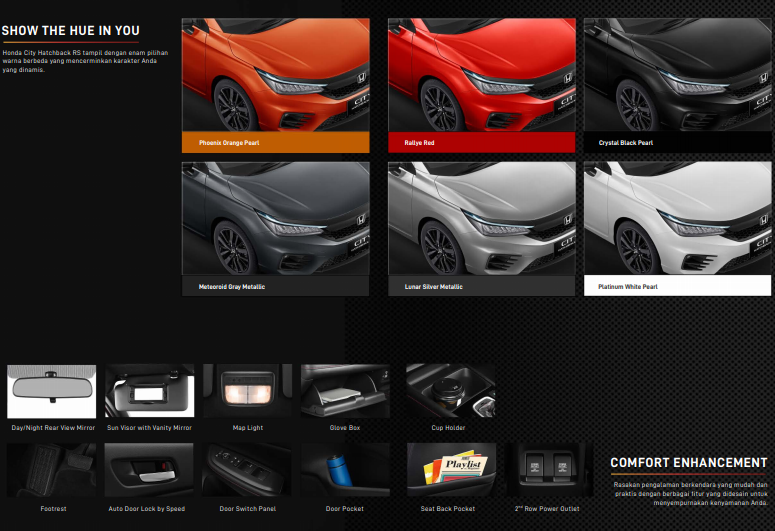Pick the Meteoroid Gray Metallic car image
Screen dimensions: 775x531
[x=275, y=218]
